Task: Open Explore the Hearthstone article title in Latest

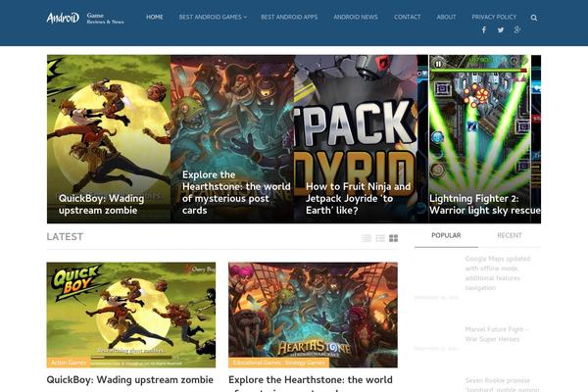Action: 311,383
